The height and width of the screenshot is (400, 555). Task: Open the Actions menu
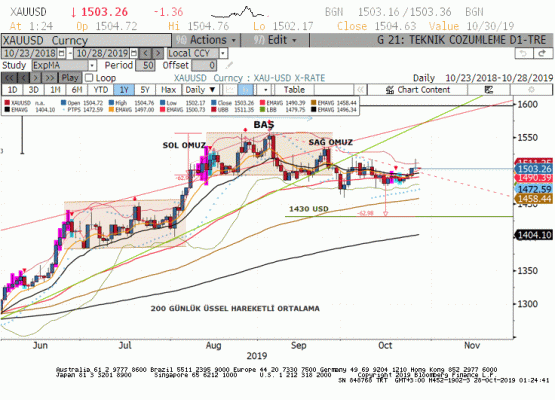pyautogui.click(x=207, y=40)
